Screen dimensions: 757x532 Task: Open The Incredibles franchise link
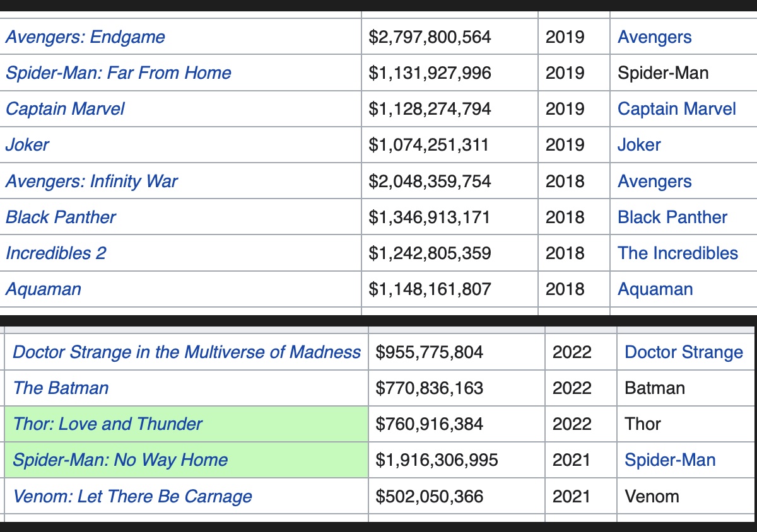tap(678, 253)
